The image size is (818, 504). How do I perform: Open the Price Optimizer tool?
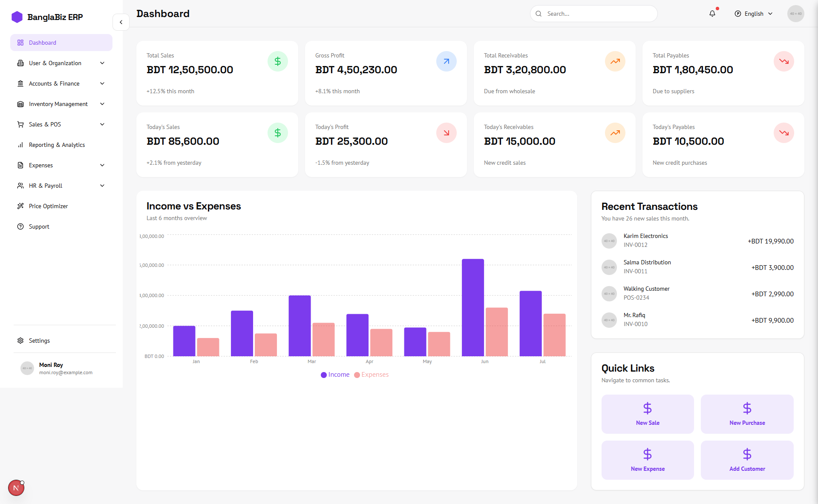click(x=48, y=206)
